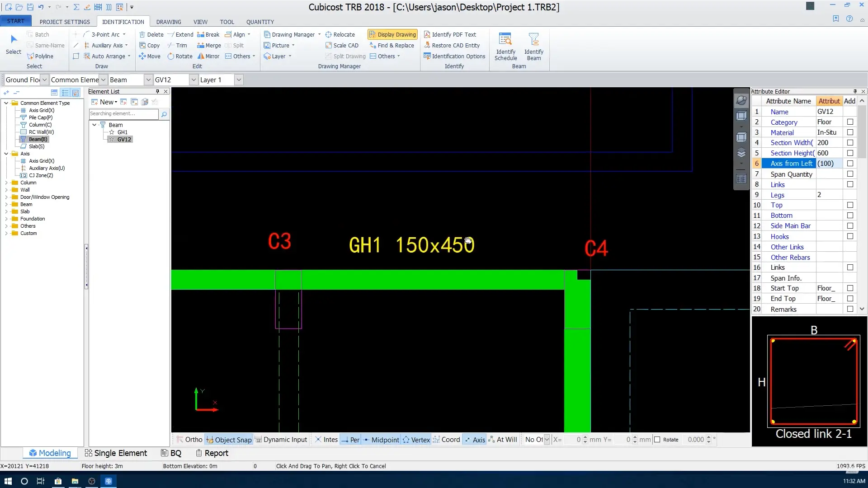Open the GV12 element dropdown
Image resolution: width=868 pixels, height=488 pixels.
coord(193,80)
